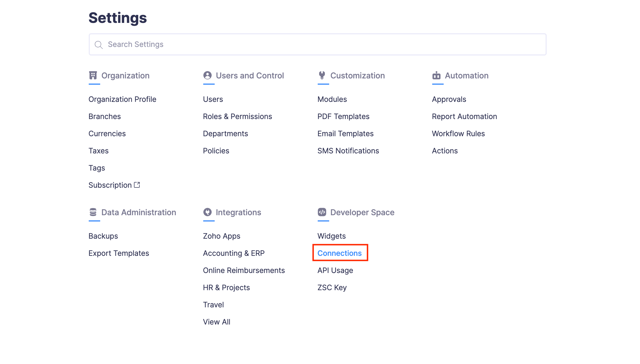The width and height of the screenshot is (640, 364).
Task: Open Online Reimbursements integration
Action: [x=244, y=270]
